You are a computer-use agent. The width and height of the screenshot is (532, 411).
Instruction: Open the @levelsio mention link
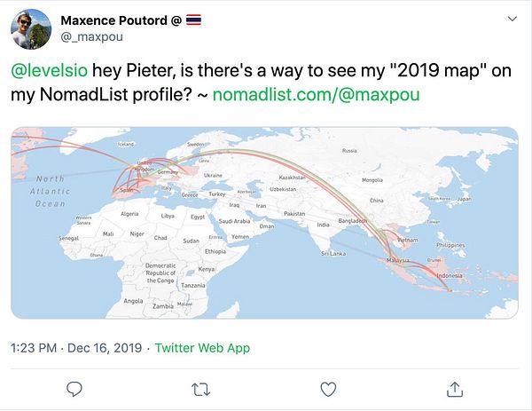click(49, 70)
